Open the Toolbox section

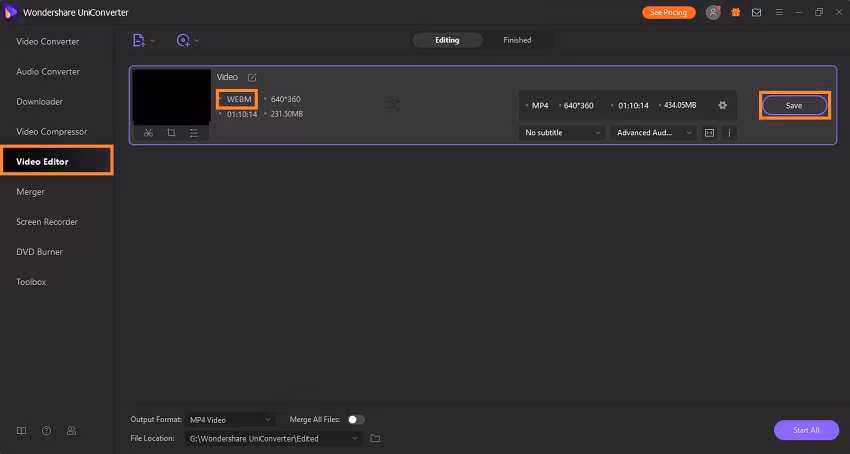(31, 282)
